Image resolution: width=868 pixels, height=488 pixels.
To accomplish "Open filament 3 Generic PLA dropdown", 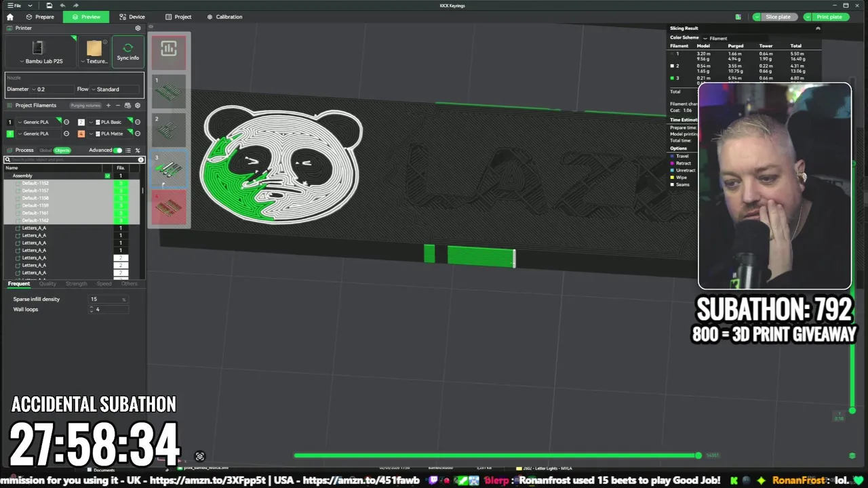I will coord(39,134).
